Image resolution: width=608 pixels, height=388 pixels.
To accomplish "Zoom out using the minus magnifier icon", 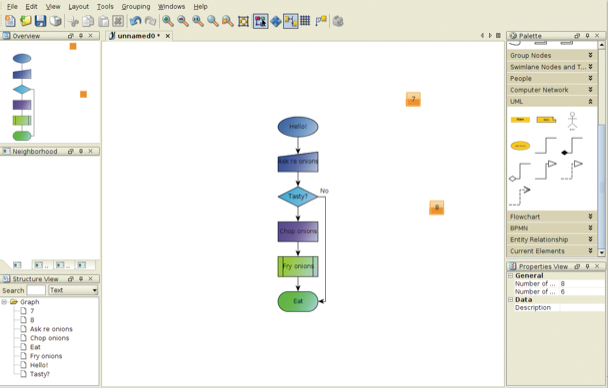I will (x=183, y=21).
